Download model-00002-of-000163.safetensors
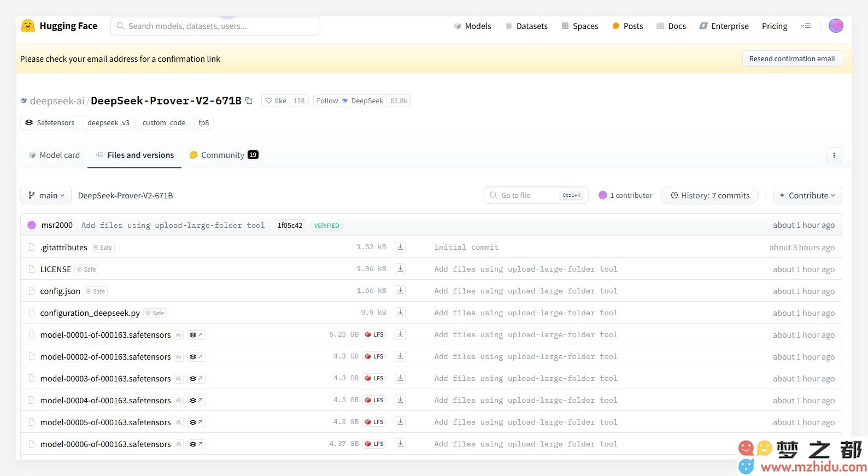The width and height of the screenshot is (868, 476). 400,356
